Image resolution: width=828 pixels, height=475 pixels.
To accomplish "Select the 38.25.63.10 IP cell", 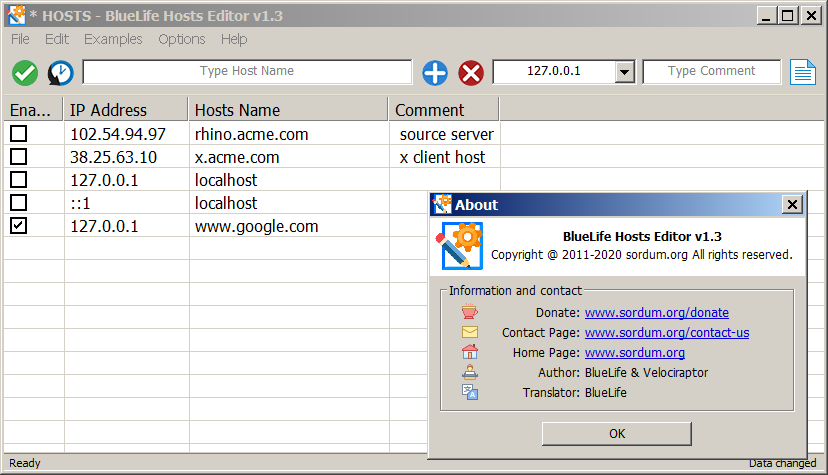I will [x=114, y=157].
